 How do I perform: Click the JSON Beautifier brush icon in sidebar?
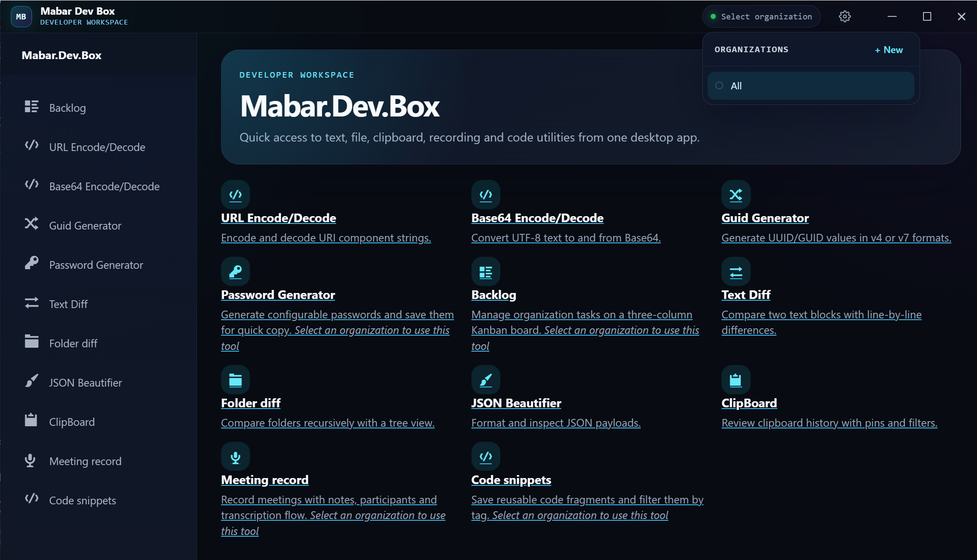(x=32, y=381)
